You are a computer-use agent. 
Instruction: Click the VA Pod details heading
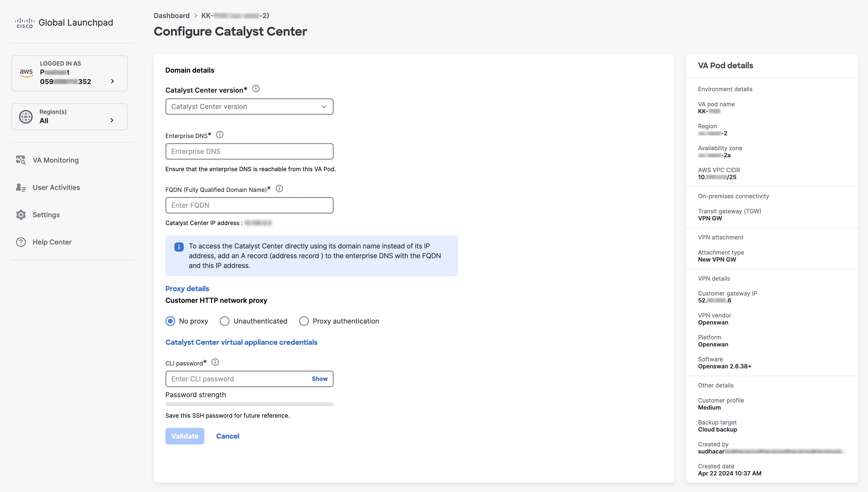[725, 66]
